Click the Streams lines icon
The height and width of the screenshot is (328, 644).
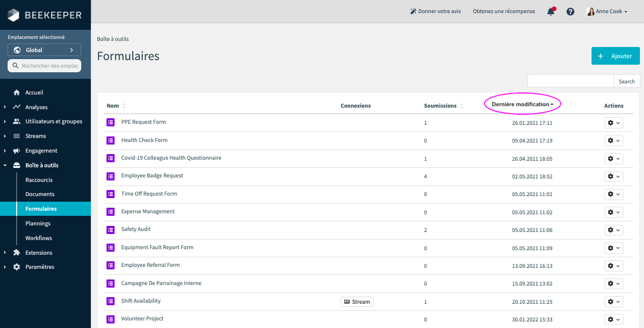coord(17,136)
